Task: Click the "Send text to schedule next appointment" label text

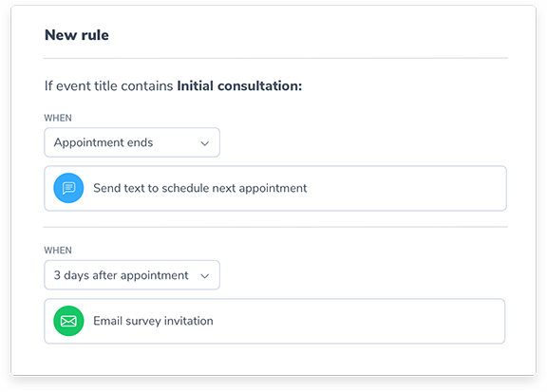Action: [200, 188]
